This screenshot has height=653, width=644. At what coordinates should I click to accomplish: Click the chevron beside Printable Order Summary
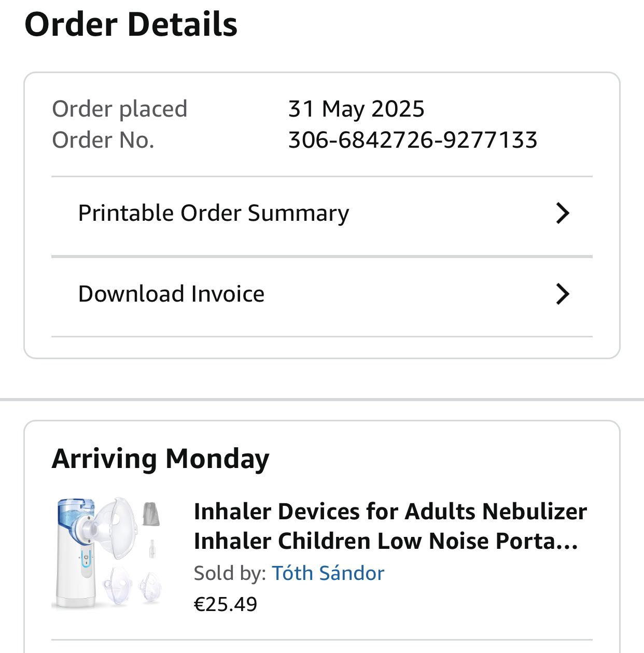click(563, 213)
